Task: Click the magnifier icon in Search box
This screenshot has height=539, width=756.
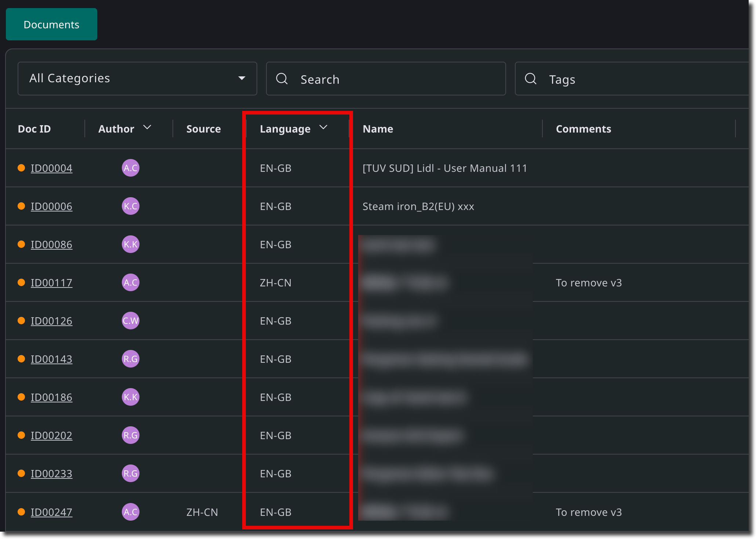Action: [x=282, y=79]
